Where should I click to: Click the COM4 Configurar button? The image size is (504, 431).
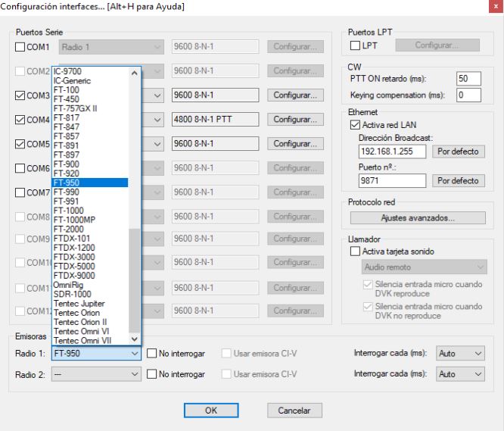tap(295, 120)
